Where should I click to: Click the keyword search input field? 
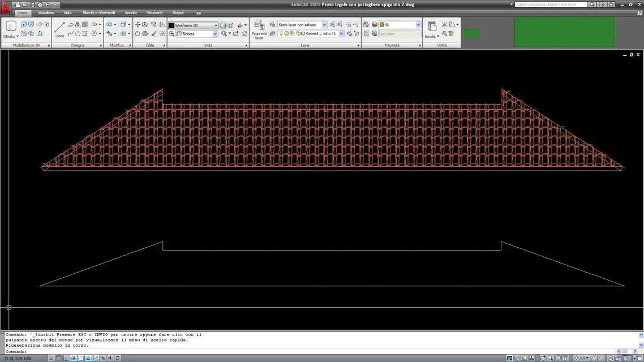pos(551,5)
